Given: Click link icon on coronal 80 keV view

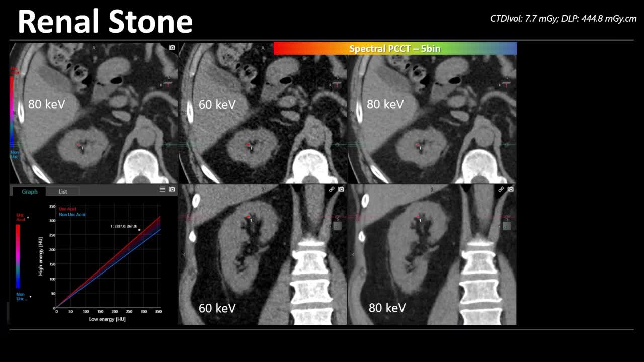Looking at the screenshot, I should tap(501, 189).
